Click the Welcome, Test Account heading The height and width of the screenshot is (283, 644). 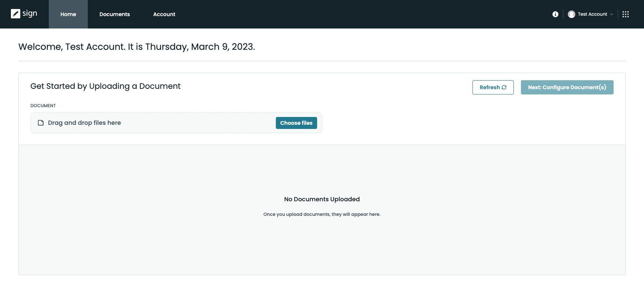tap(137, 47)
